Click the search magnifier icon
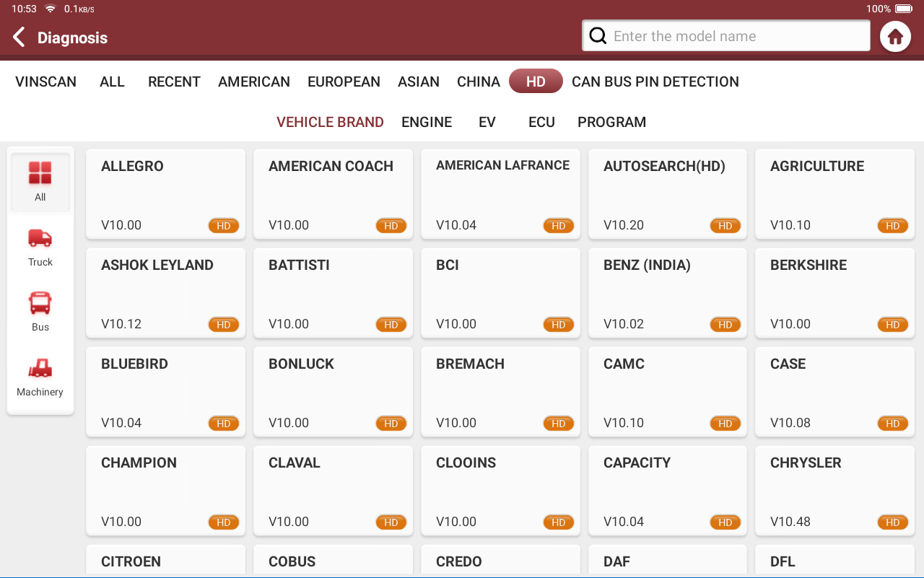This screenshot has width=924, height=578. point(598,36)
